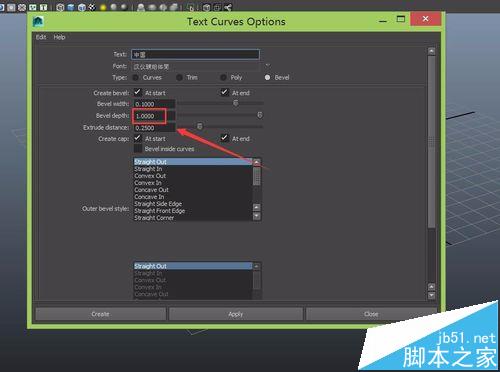Click the Bevel depth value field
Viewport: 500px width, 372px height.
(x=154, y=116)
